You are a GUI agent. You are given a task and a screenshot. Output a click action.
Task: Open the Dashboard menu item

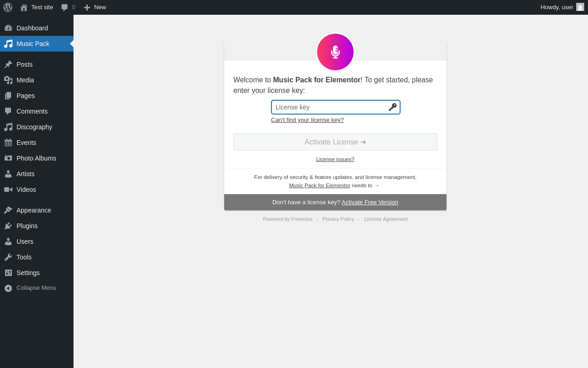pyautogui.click(x=37, y=28)
